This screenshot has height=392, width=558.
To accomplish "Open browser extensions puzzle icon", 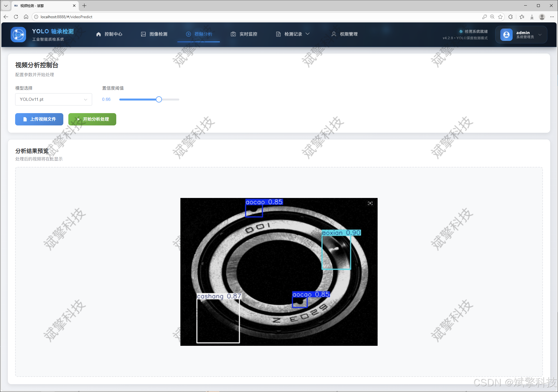I will [x=510, y=17].
